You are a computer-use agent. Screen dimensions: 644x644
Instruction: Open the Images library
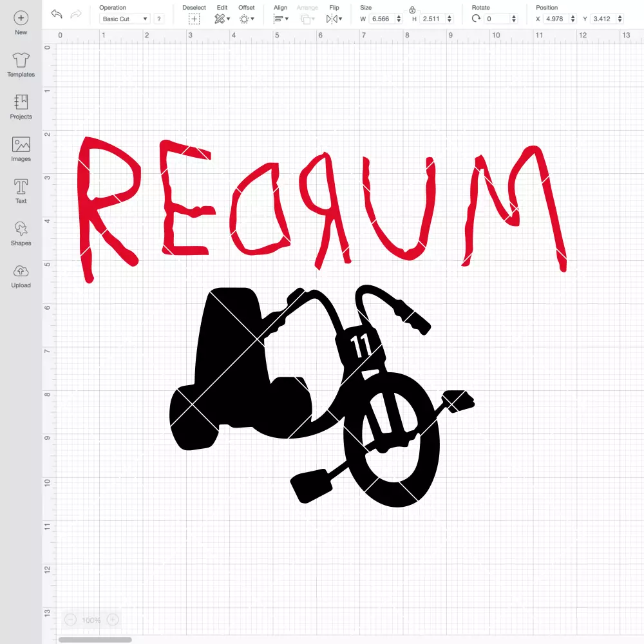[21, 149]
